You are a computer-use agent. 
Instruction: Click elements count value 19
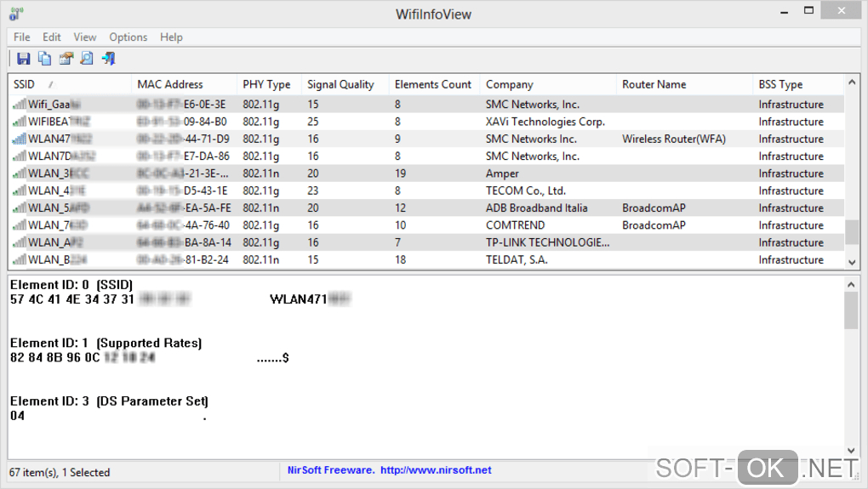tap(400, 173)
